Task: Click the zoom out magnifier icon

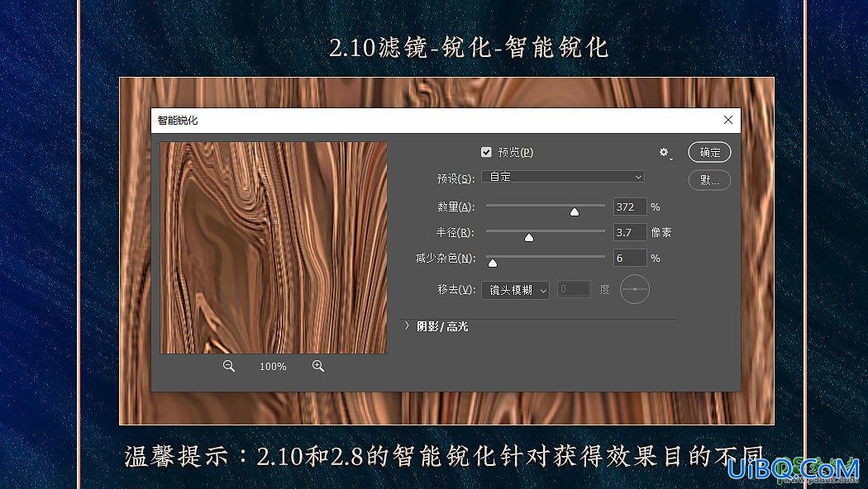Action: pos(229,366)
